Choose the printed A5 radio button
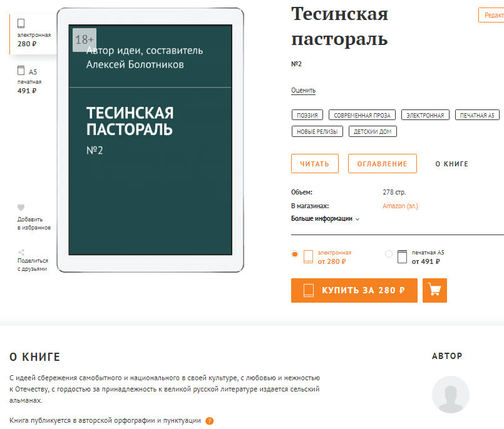 pyautogui.click(x=389, y=254)
